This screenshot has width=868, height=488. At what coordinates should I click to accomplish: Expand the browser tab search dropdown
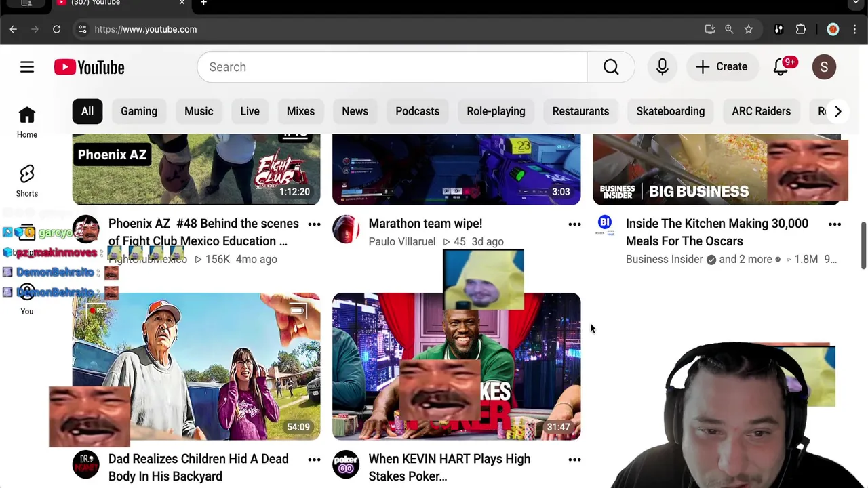click(x=856, y=3)
